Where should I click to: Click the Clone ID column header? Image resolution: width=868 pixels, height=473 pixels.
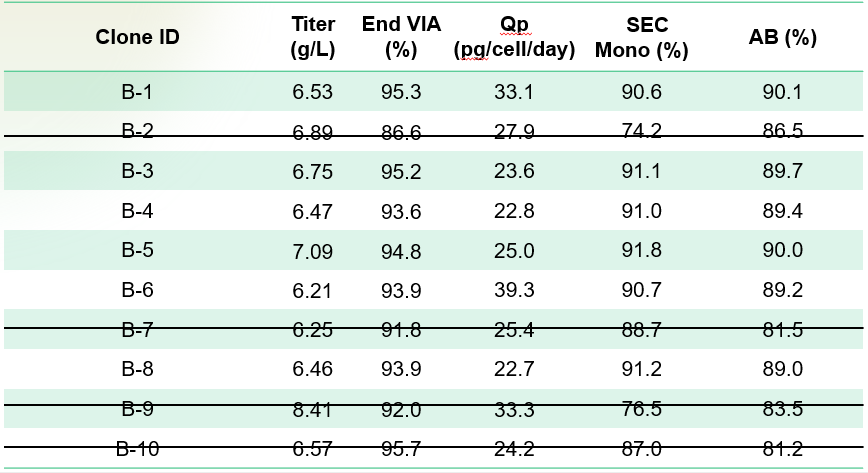pos(138,38)
